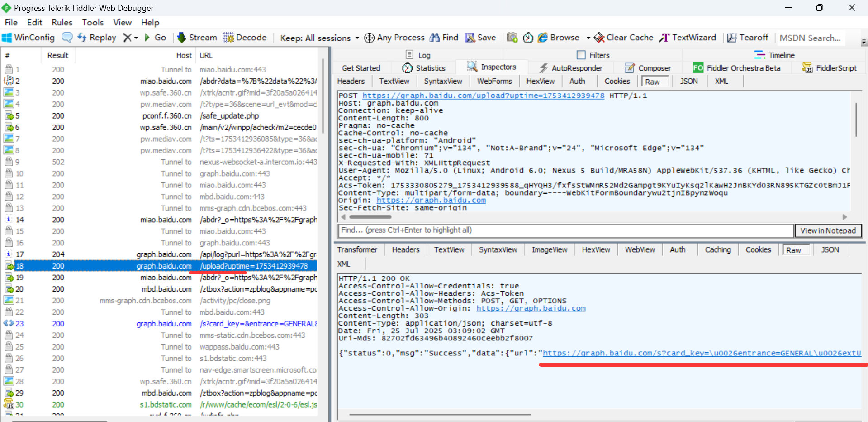Open the Timeline tab

[774, 55]
